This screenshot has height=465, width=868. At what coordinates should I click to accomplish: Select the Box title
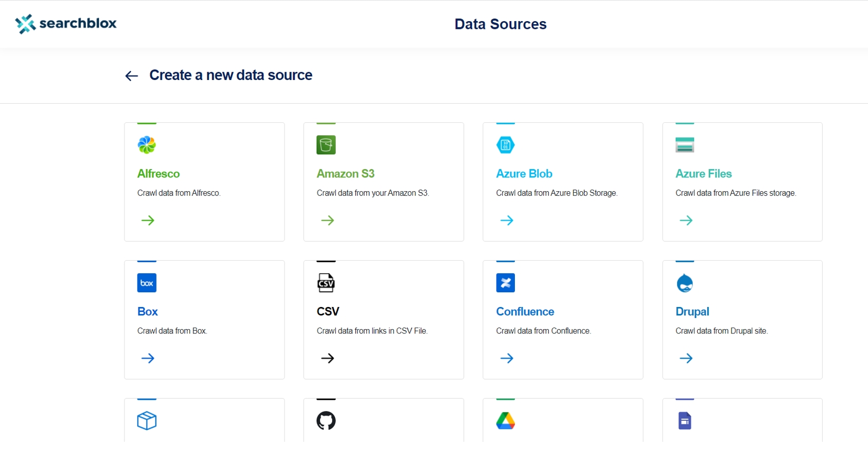coord(148,312)
